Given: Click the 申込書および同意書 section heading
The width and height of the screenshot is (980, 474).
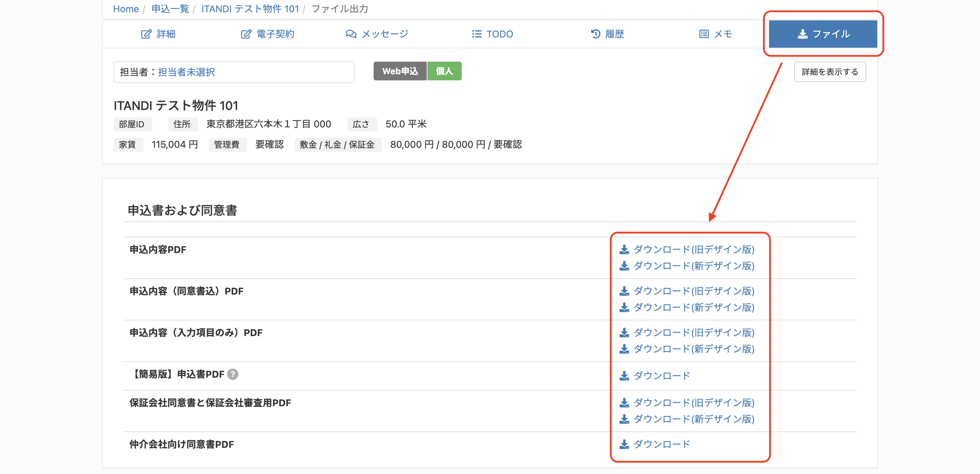Looking at the screenshot, I should click(182, 210).
